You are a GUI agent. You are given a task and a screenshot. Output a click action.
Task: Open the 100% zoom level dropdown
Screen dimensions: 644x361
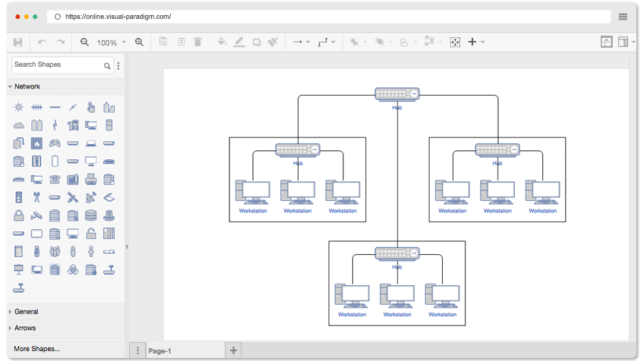pos(111,42)
